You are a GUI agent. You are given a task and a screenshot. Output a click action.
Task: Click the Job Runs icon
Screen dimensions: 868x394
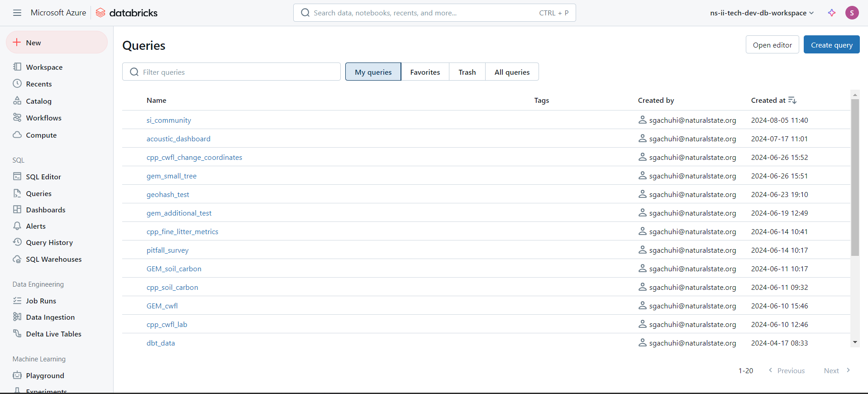[17, 300]
